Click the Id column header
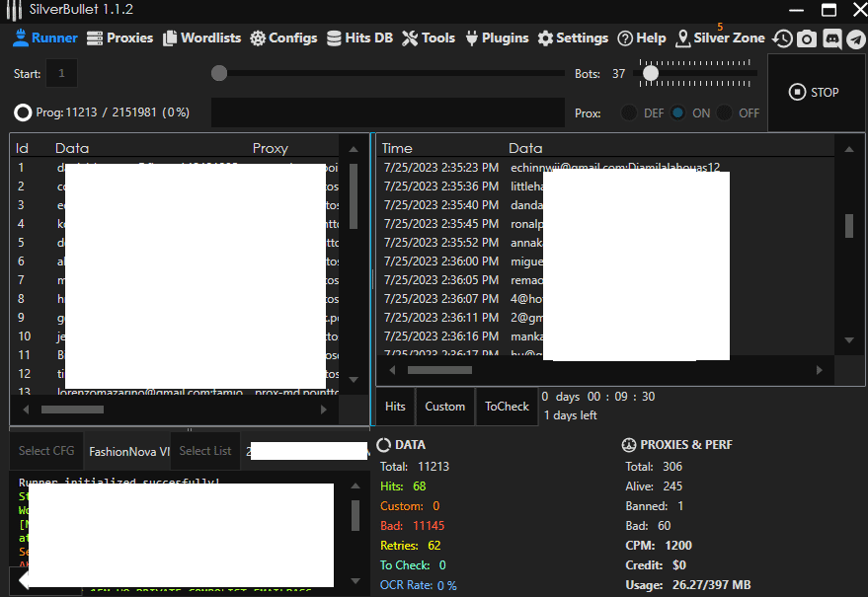 tap(22, 148)
